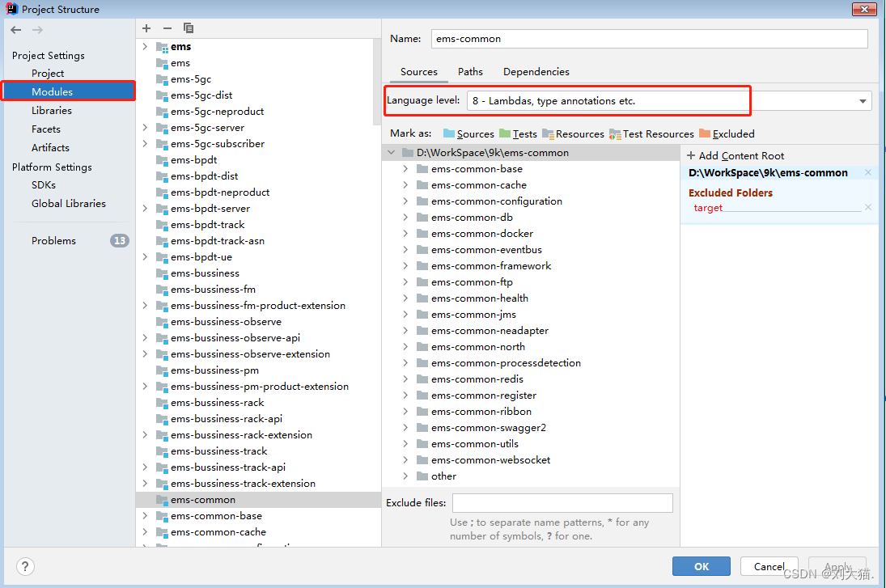Mark as Resources folder icon
This screenshot has width=886, height=588.
548,134
